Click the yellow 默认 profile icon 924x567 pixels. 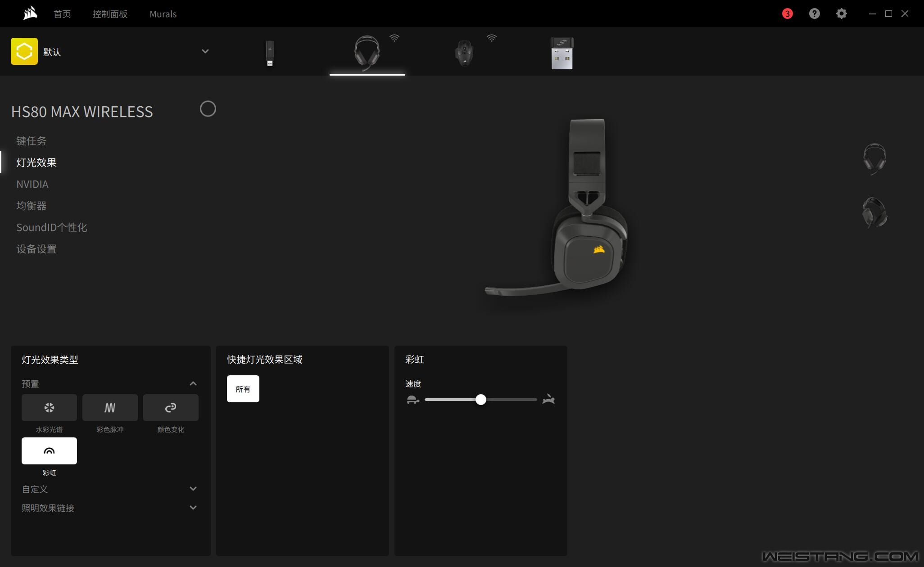24,51
